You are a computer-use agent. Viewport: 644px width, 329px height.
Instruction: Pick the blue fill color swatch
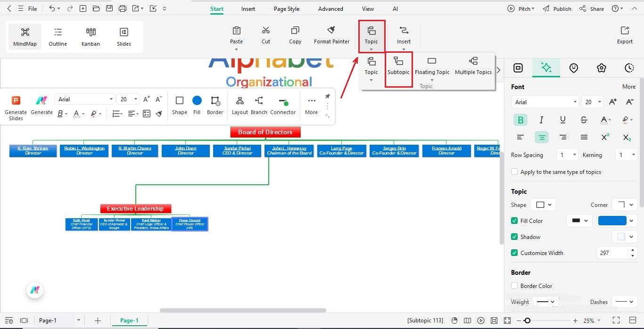[612, 221]
